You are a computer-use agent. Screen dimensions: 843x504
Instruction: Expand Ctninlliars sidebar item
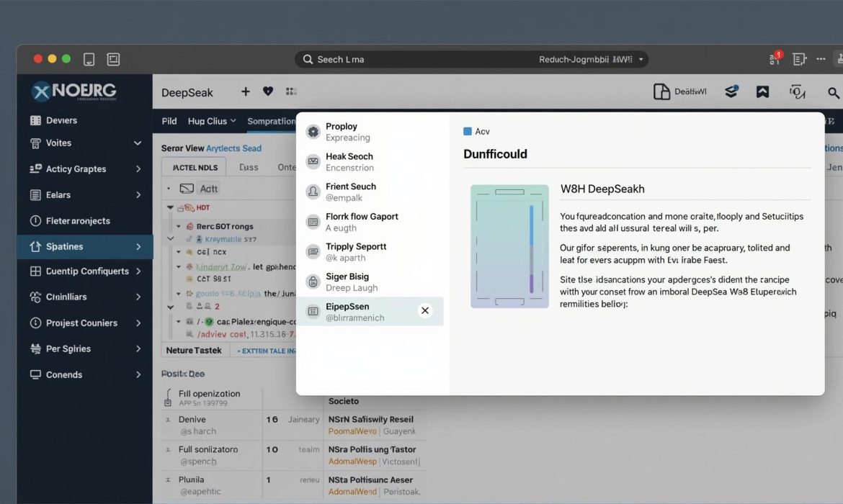[x=84, y=297]
